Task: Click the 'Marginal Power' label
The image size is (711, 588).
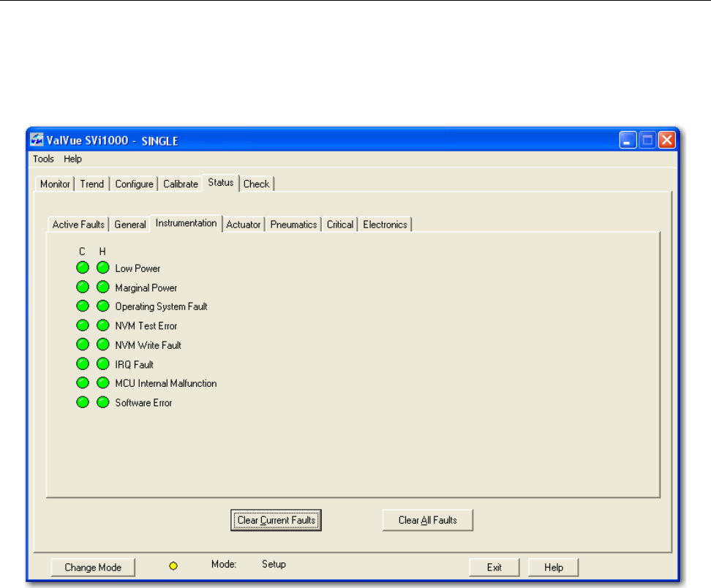Action: [146, 288]
